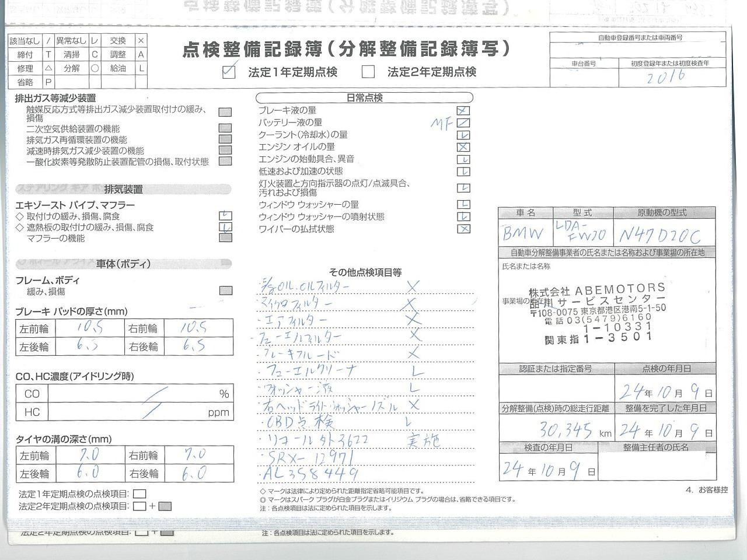
Task: Select the 車体(ボディ) section header
Action: tap(124, 264)
